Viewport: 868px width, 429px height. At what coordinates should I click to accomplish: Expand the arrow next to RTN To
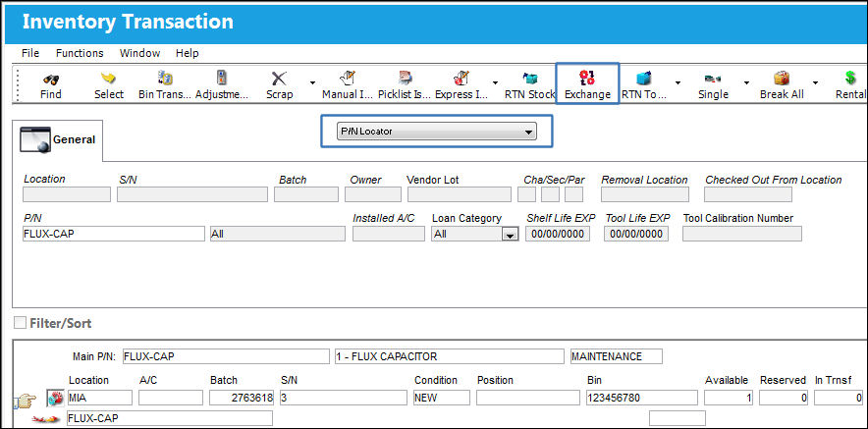coord(678,83)
